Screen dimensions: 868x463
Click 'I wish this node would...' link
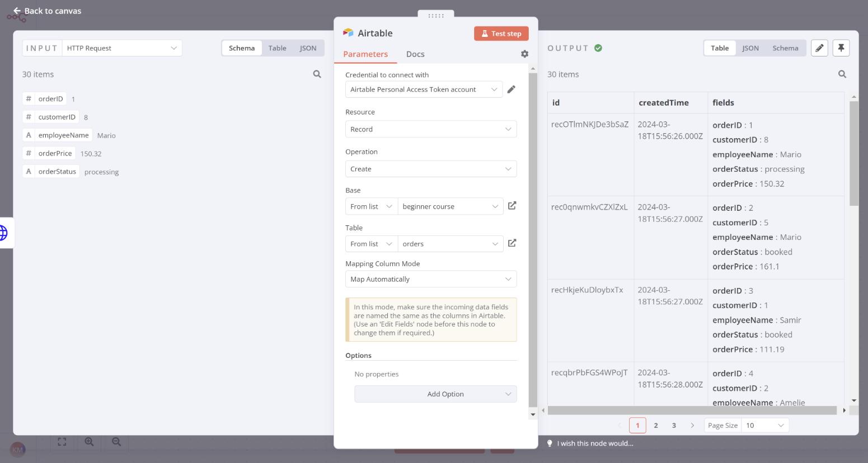coord(595,443)
